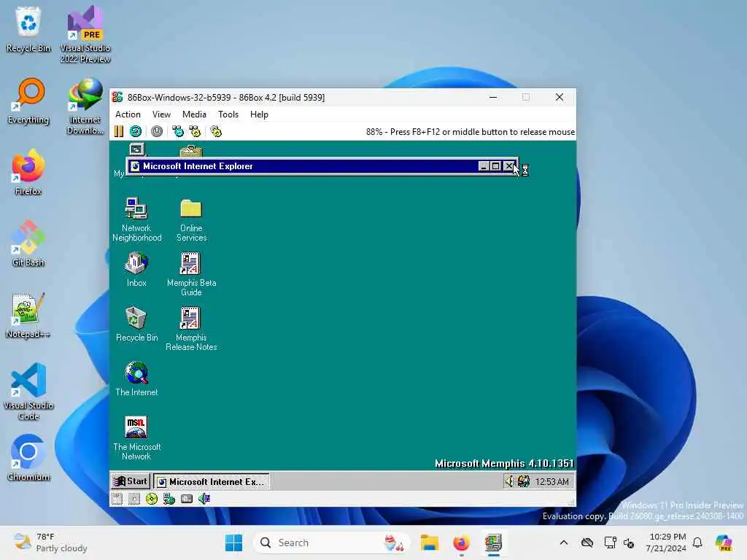Click the second floppy status bar icon
The height and width of the screenshot is (560, 747).
134,499
